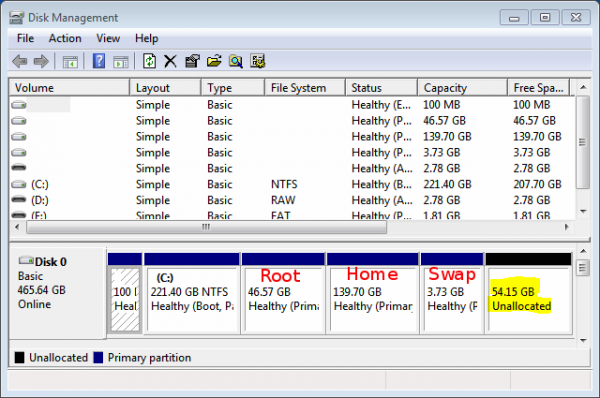Click the 139.70 GB free space cell
This screenshot has height=398, width=600.
click(x=537, y=137)
